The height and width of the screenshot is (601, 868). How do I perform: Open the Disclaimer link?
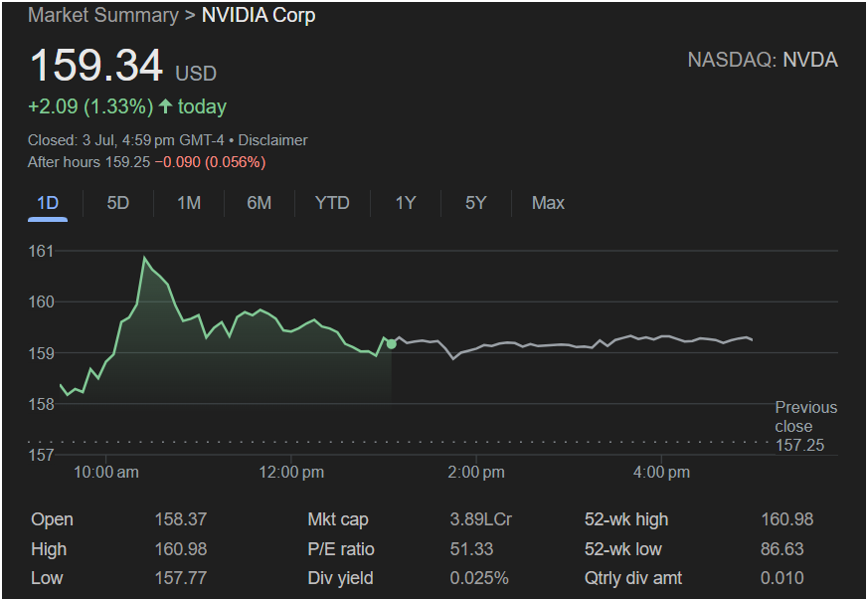point(272,140)
